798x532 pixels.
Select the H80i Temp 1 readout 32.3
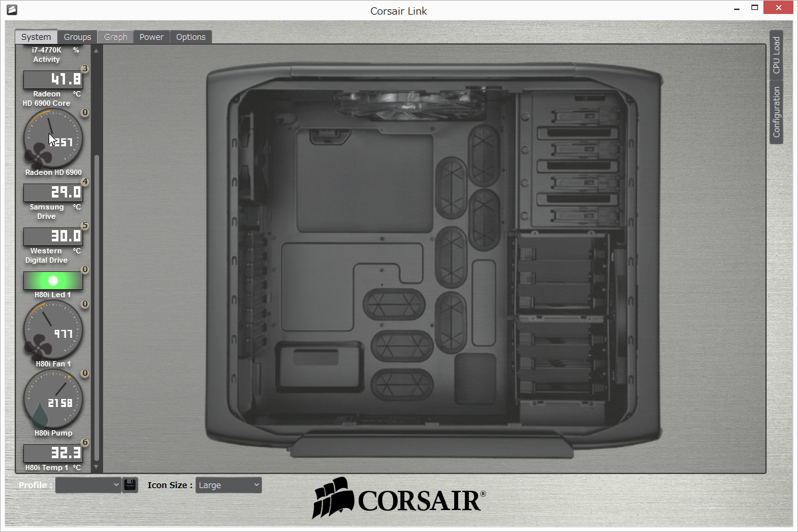pos(53,454)
